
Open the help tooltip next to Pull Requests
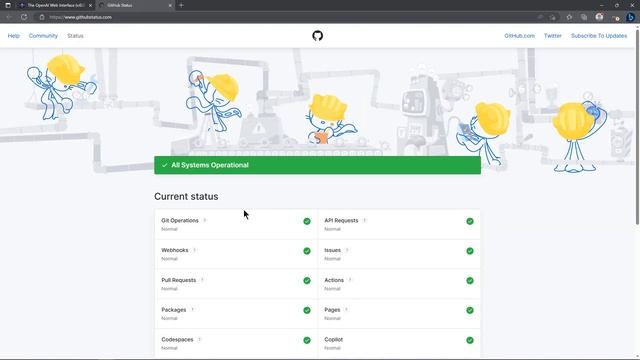point(202,280)
